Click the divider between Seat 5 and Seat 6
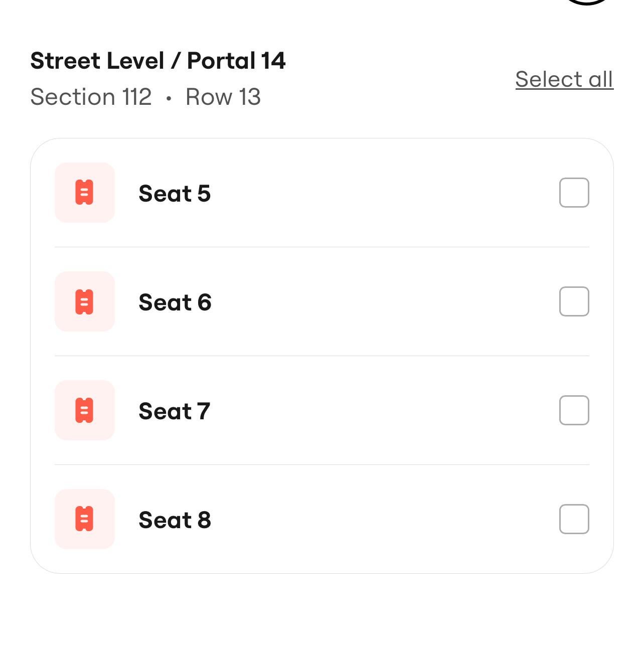The height and width of the screenshot is (645, 644). 321,247
